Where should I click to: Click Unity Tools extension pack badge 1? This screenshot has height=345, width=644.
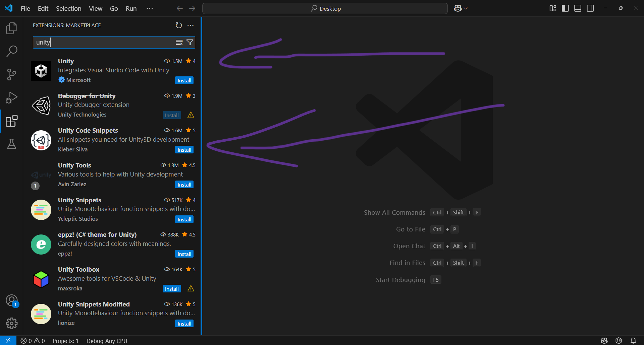[35, 186]
